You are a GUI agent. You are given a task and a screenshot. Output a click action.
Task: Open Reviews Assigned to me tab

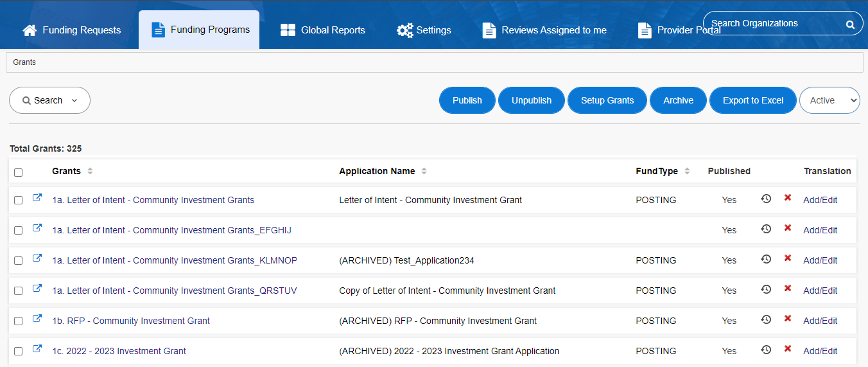coord(544,30)
